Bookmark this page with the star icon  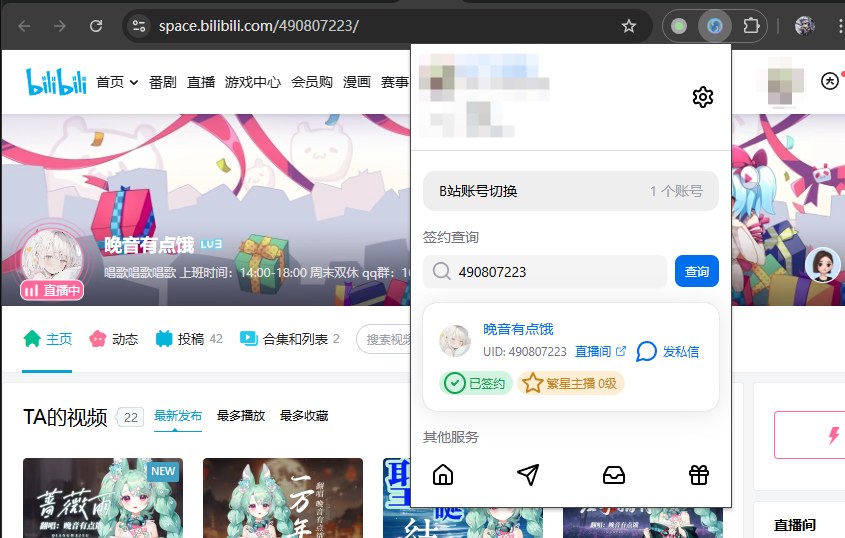pos(629,26)
